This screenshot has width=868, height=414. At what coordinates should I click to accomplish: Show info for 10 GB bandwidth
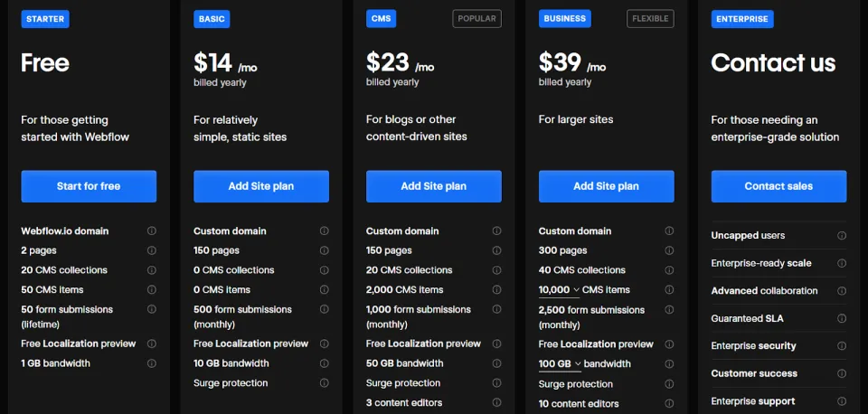(x=325, y=363)
